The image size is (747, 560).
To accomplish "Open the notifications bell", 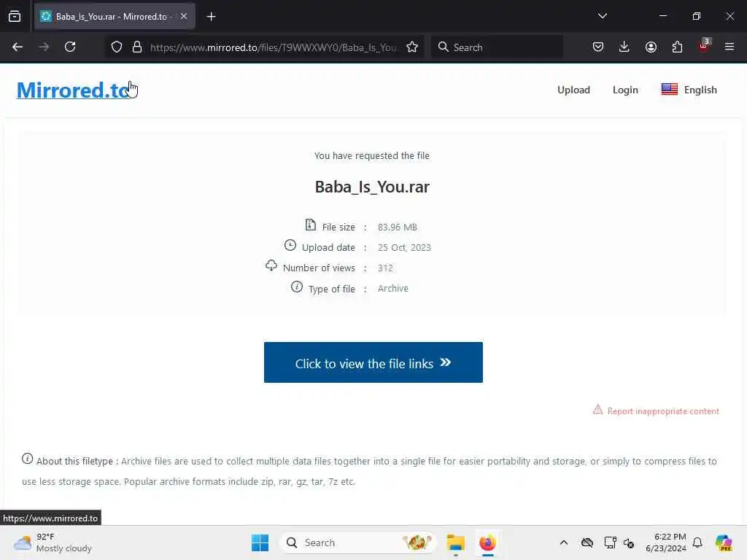I will click(697, 542).
